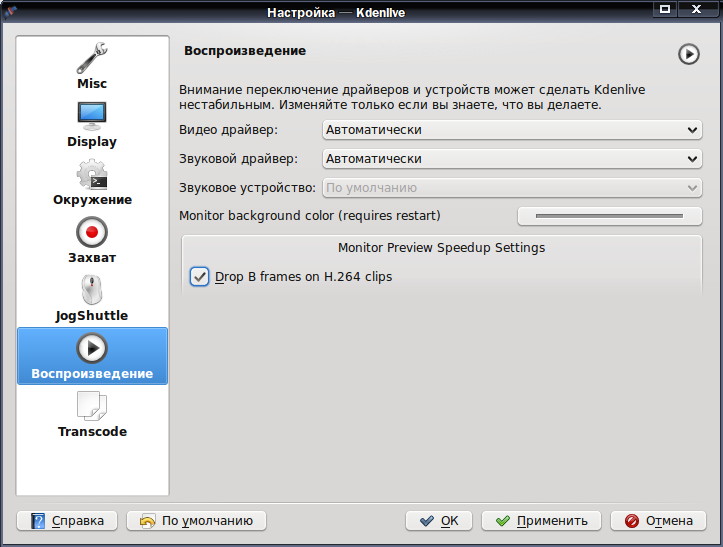Click the Звуковой драйвер label
The width and height of the screenshot is (723, 547).
238,159
